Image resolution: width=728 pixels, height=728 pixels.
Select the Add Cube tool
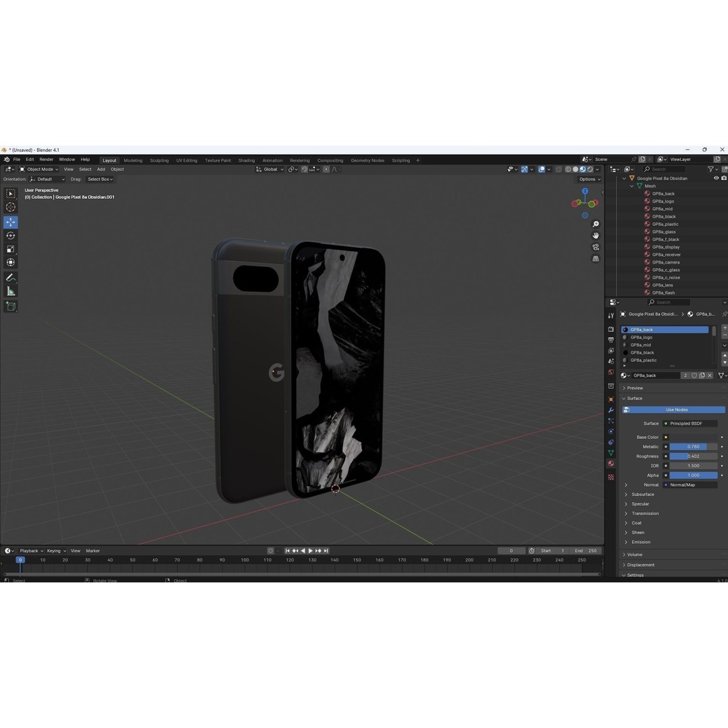coord(11,306)
